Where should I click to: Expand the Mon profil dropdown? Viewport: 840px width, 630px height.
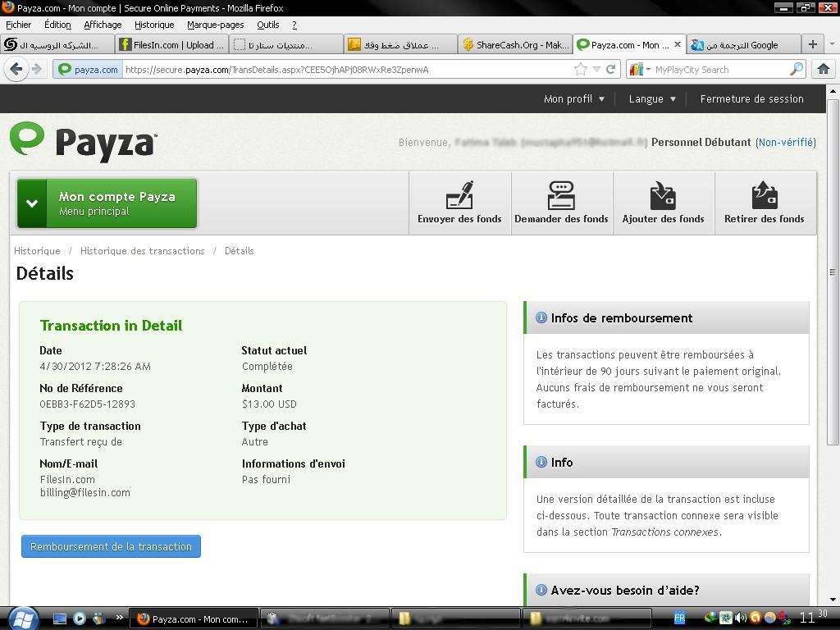coord(573,98)
